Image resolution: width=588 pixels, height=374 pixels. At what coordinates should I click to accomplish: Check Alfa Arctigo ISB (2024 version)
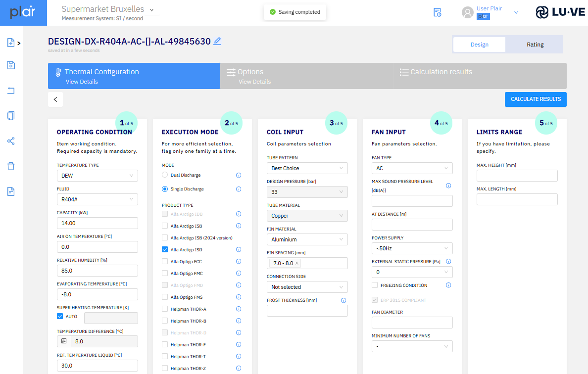165,237
